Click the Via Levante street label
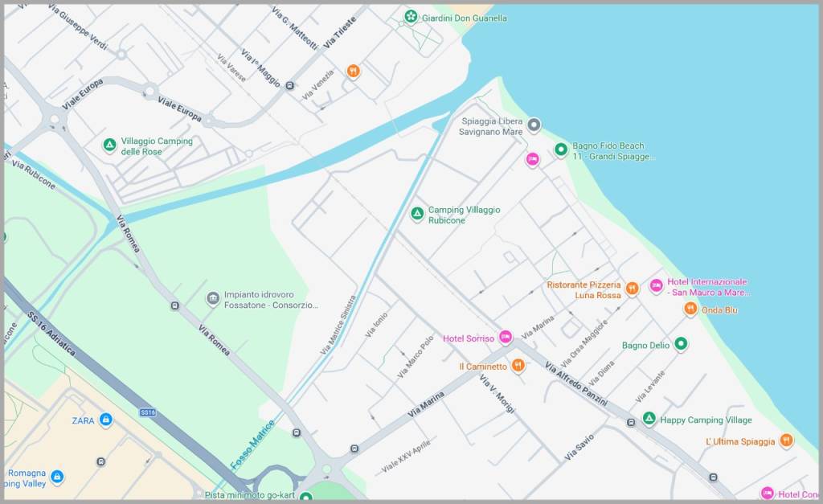 tap(650, 387)
